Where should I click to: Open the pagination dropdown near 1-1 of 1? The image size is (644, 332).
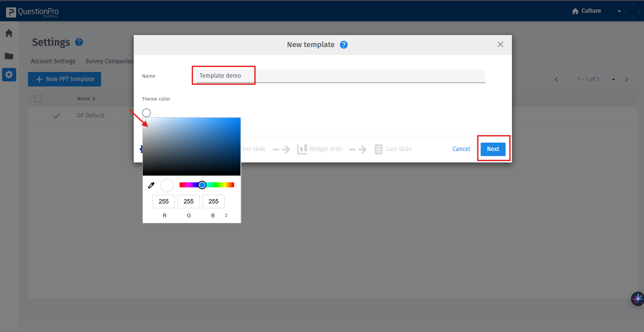tap(613, 79)
